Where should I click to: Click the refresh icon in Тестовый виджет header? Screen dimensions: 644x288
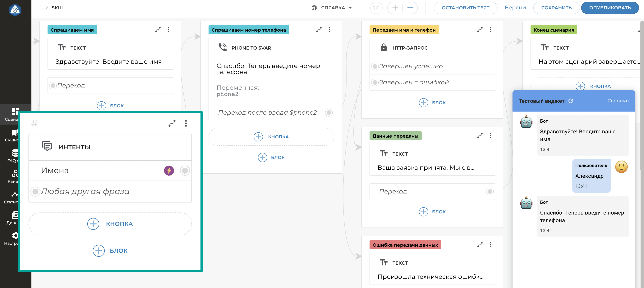[x=571, y=101]
